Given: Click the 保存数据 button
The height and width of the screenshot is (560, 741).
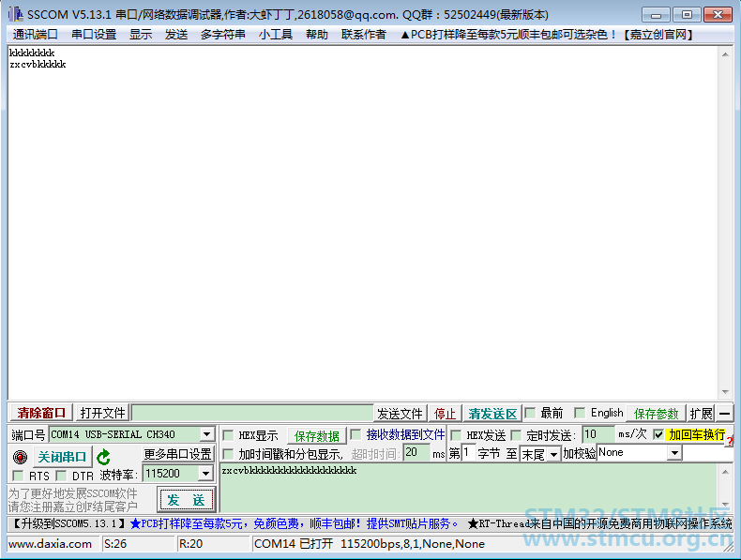Looking at the screenshot, I should (x=317, y=436).
